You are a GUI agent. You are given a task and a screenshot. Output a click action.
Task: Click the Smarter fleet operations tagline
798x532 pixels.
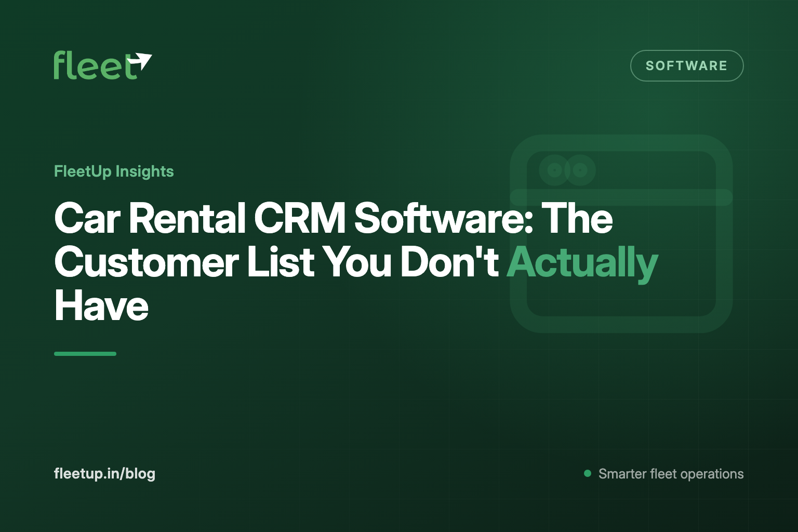(671, 474)
